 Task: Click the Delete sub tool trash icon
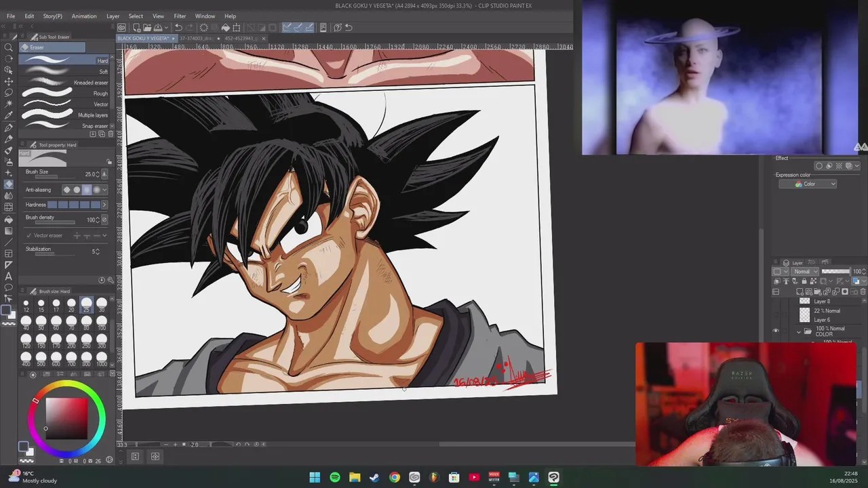(x=110, y=134)
